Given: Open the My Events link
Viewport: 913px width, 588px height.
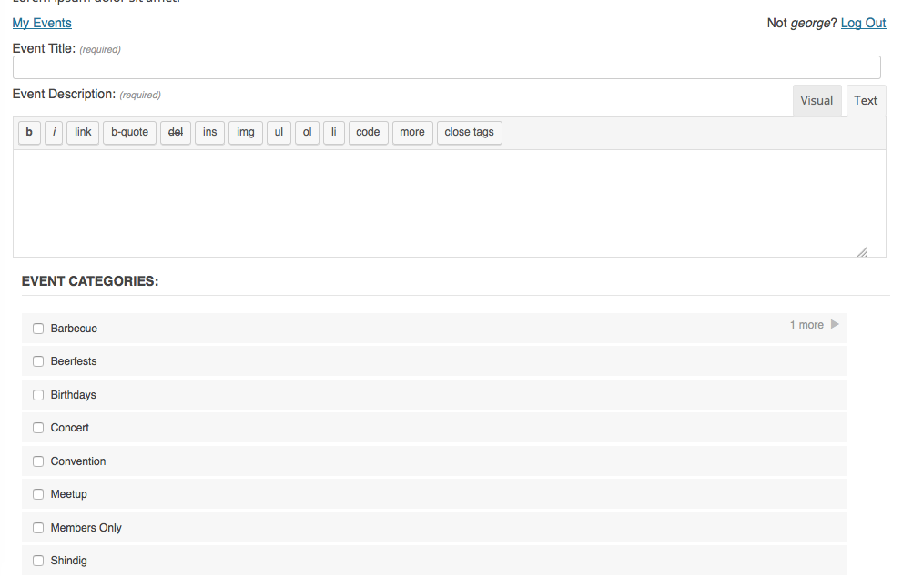Looking at the screenshot, I should click(42, 23).
